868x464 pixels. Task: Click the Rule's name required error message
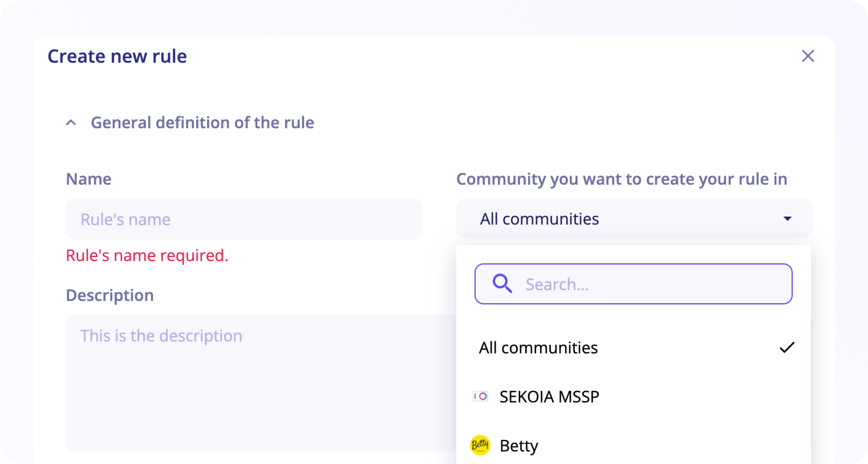click(x=147, y=256)
